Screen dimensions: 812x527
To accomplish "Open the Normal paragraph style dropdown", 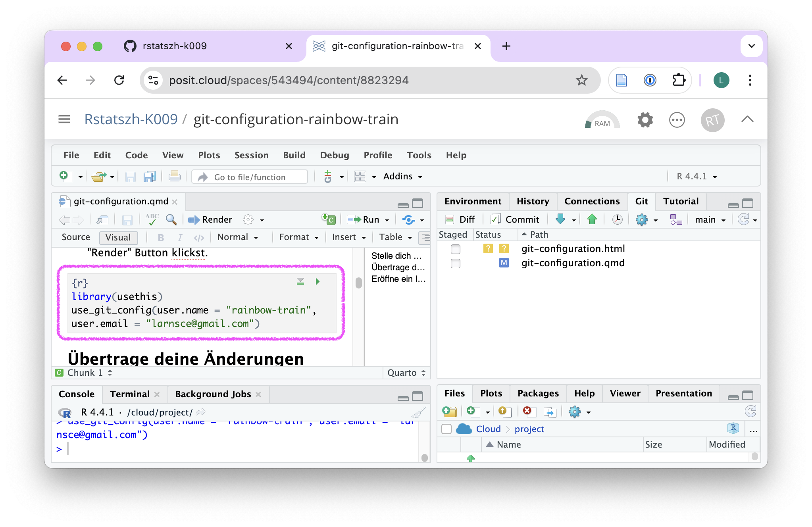I will tap(238, 237).
